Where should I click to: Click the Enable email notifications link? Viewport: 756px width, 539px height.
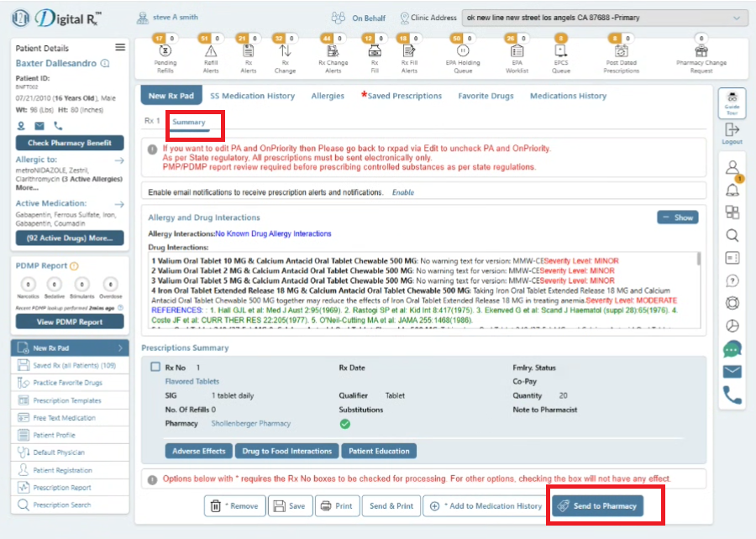(403, 192)
